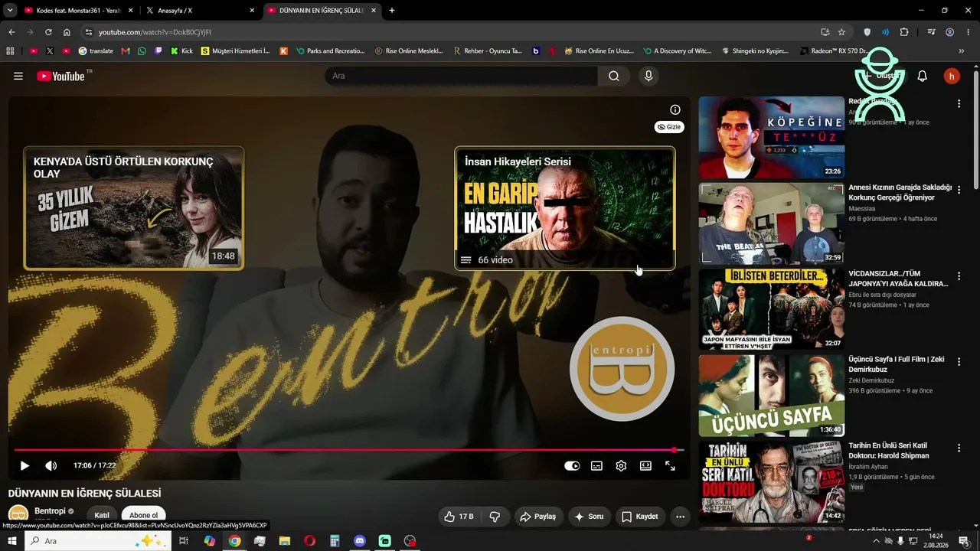Viewport: 980px width, 551px height.
Task: Switch to theater mode view
Action: tap(645, 465)
